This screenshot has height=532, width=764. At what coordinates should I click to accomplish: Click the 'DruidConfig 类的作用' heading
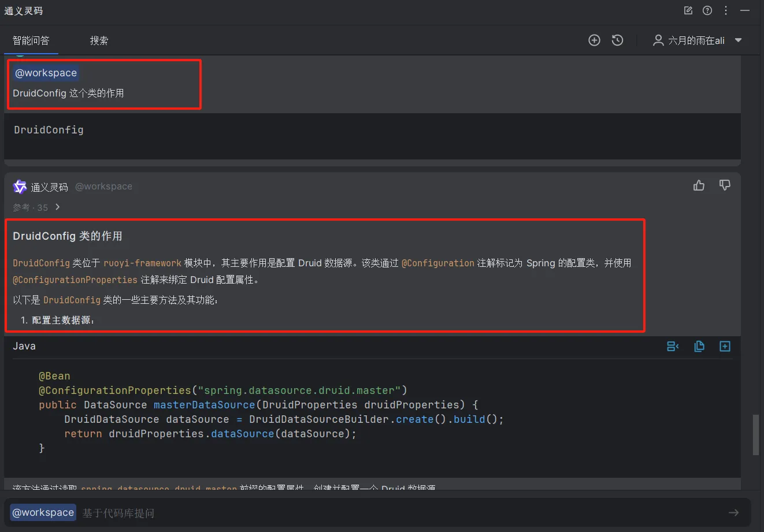(68, 236)
